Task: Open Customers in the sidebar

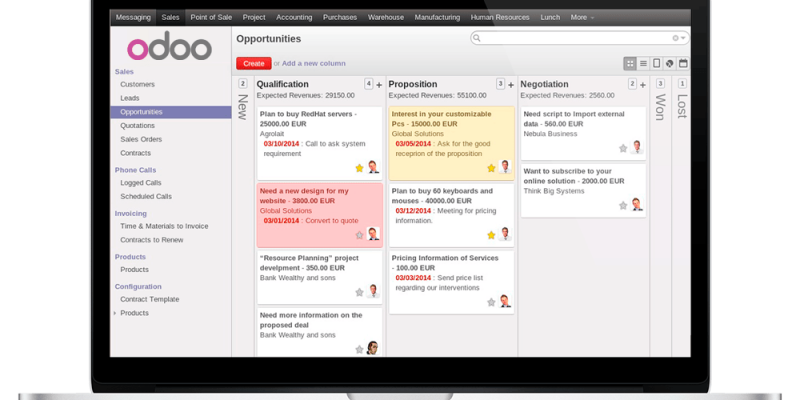Action: (x=137, y=85)
